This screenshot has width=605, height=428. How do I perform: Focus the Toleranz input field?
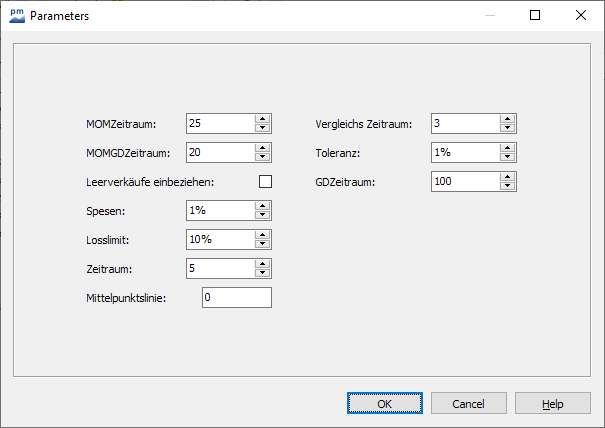465,152
